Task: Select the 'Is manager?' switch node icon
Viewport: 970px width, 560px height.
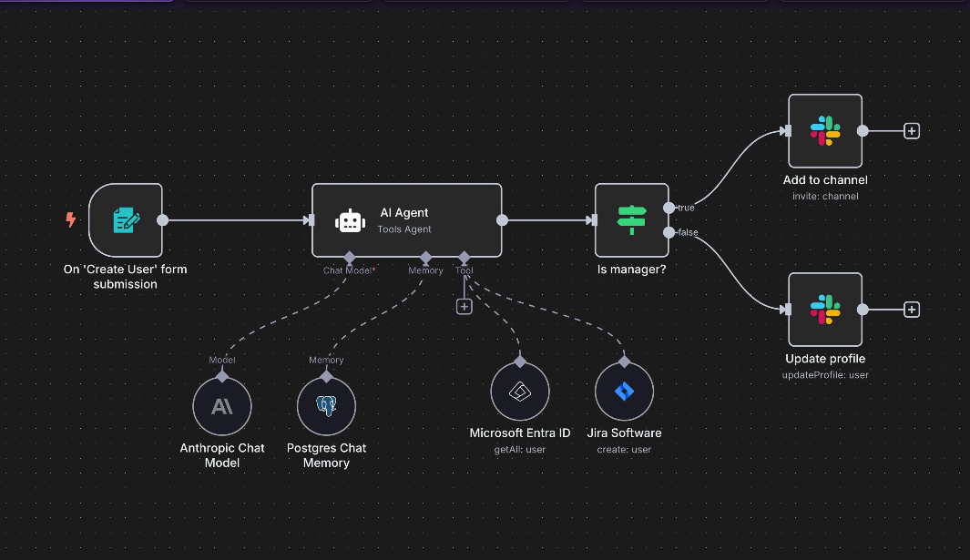Action: pyautogui.click(x=631, y=219)
